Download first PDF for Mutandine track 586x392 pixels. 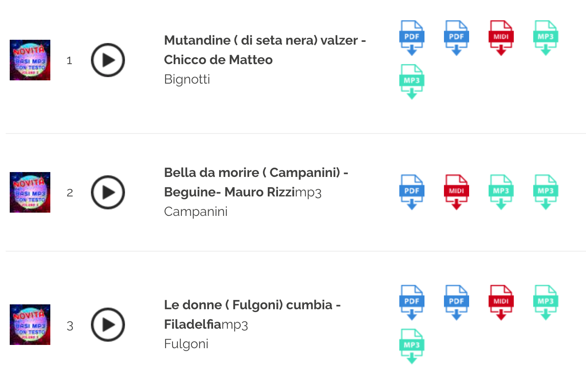[x=411, y=38]
